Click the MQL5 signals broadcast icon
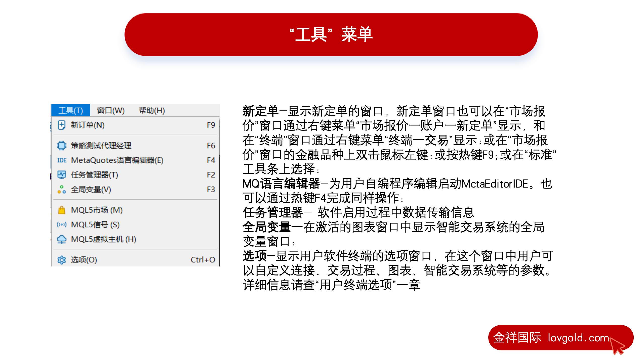The image size is (644, 362). pos(61,224)
